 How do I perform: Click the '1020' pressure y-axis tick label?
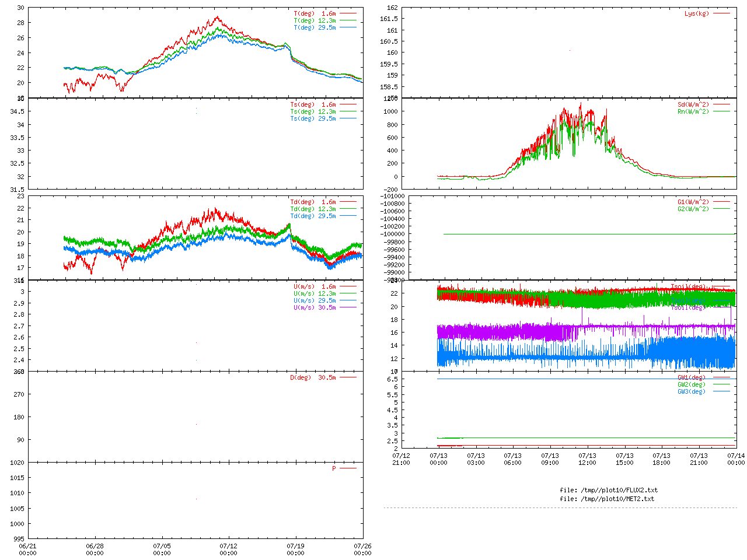point(18,463)
